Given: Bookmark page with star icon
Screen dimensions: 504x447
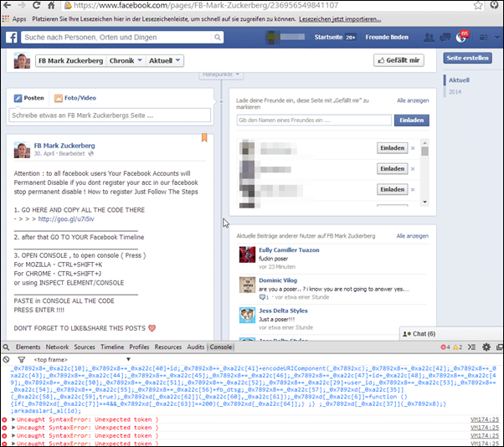Looking at the screenshot, I should 478,5.
